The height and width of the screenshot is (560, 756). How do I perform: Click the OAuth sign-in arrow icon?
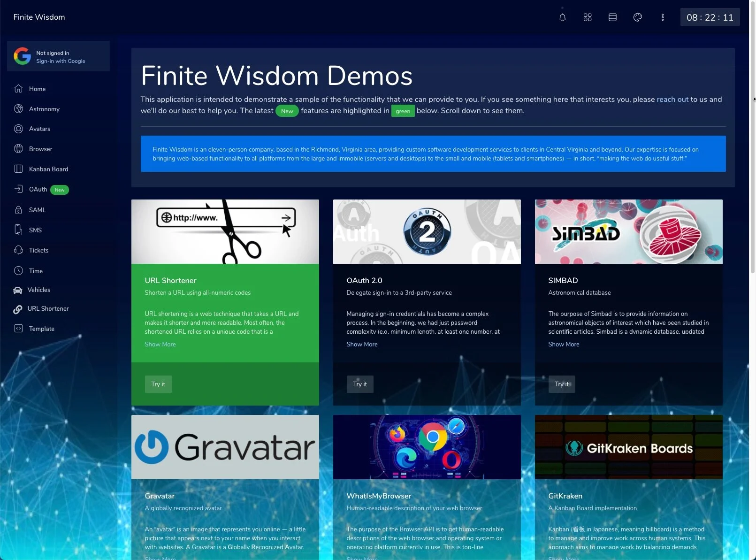[x=18, y=189]
